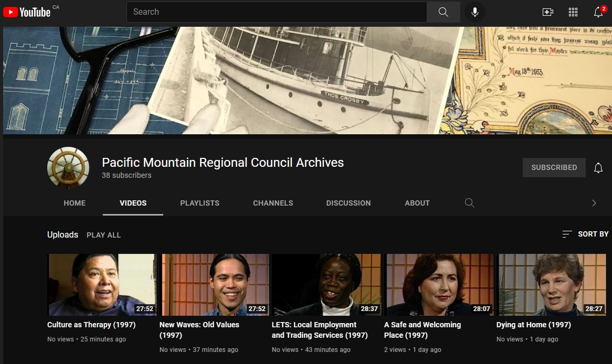View the About tab
Screen dimensions: 612x364
click(417, 204)
